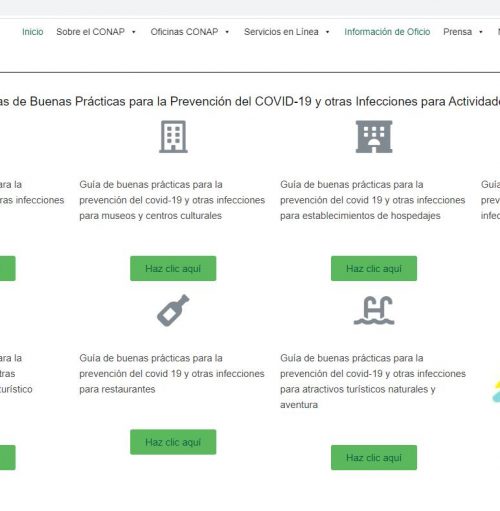The width and height of the screenshot is (500, 511).
Task: Click Haz clic aquí under atractivos turísticos guide
Action: (374, 458)
